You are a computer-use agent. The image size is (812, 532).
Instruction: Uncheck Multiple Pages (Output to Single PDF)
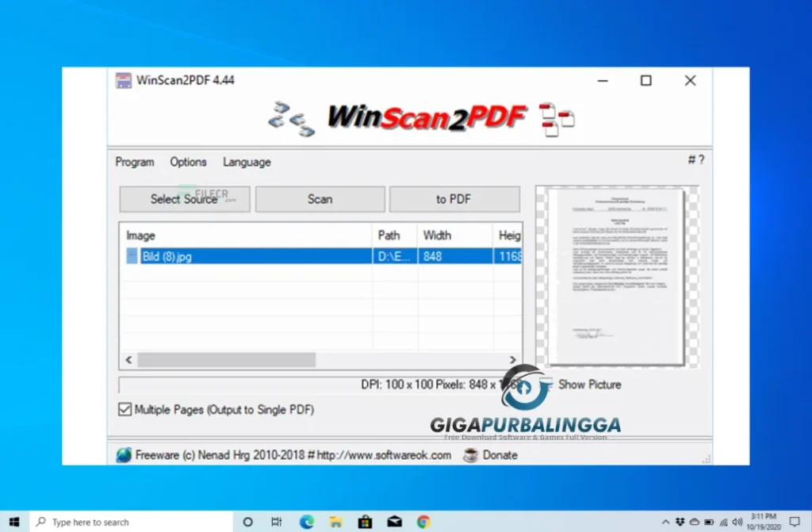click(x=124, y=409)
